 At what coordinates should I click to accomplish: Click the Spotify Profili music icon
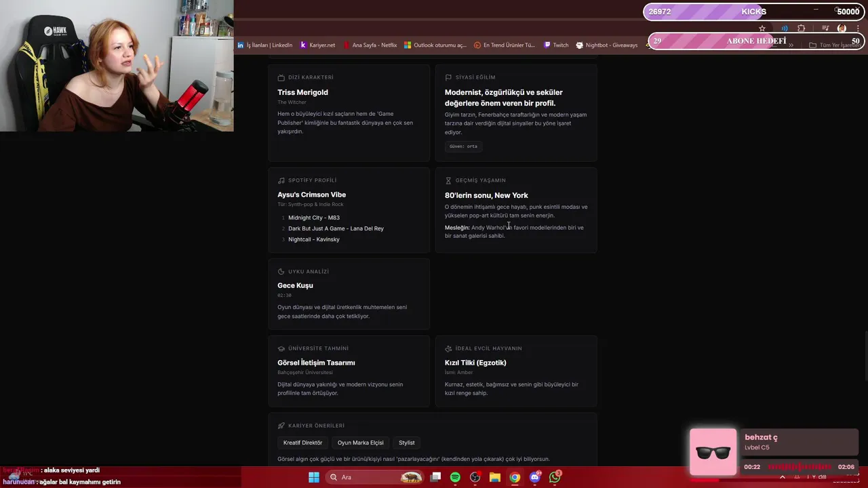point(281,180)
